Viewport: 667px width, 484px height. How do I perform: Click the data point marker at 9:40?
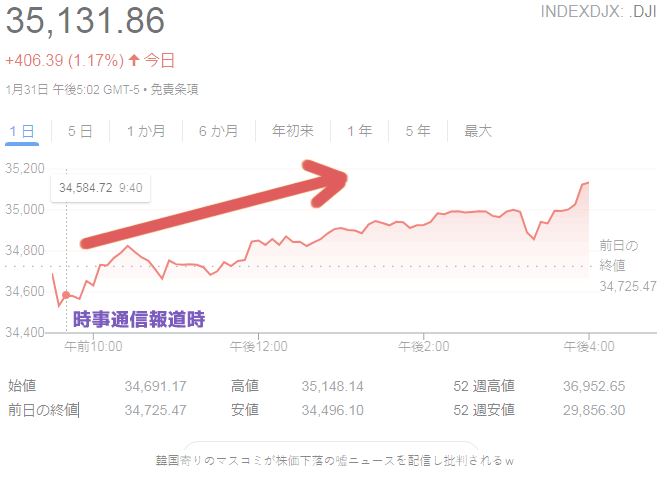click(x=66, y=295)
